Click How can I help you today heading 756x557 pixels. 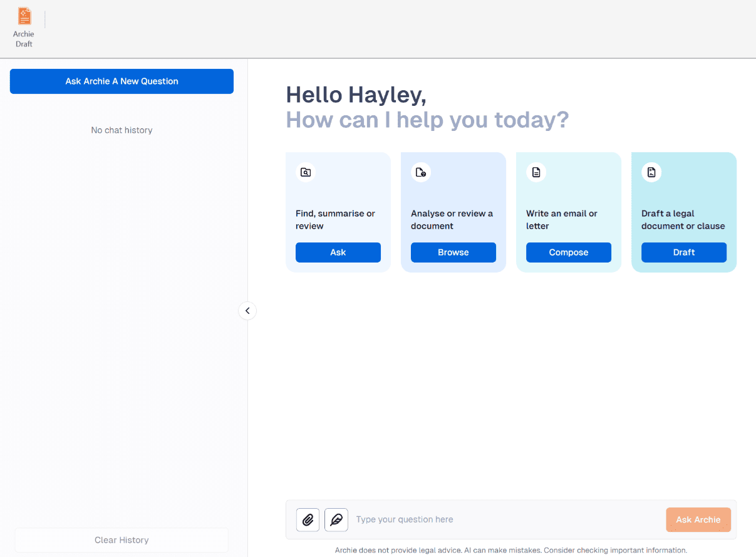coord(427,120)
